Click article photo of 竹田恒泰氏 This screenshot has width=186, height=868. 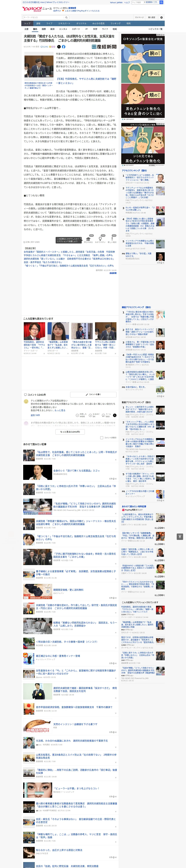(39, 67)
